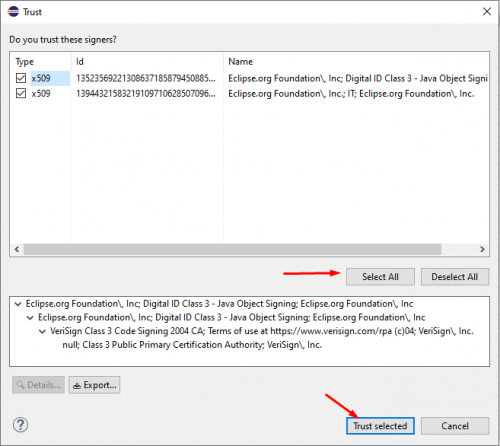Image resolution: width=500 pixels, height=446 pixels.
Task: Uncheck the second x509 signer checkbox
Action: click(x=21, y=93)
